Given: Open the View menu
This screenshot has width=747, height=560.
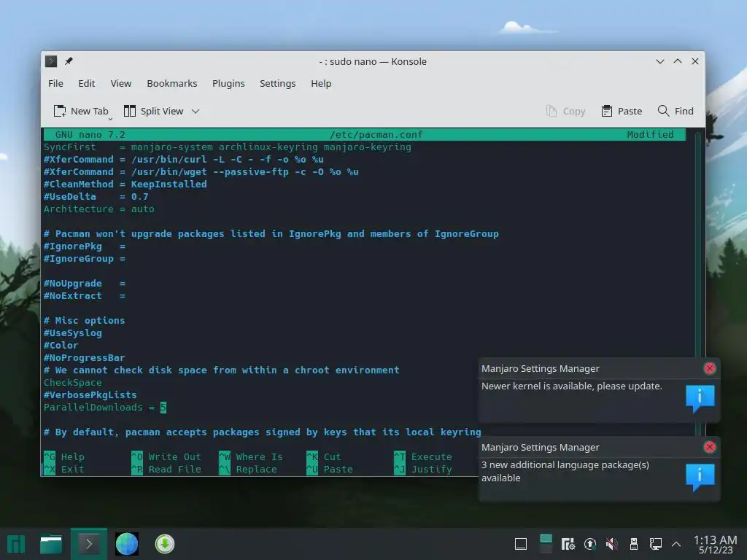Looking at the screenshot, I should [120, 83].
